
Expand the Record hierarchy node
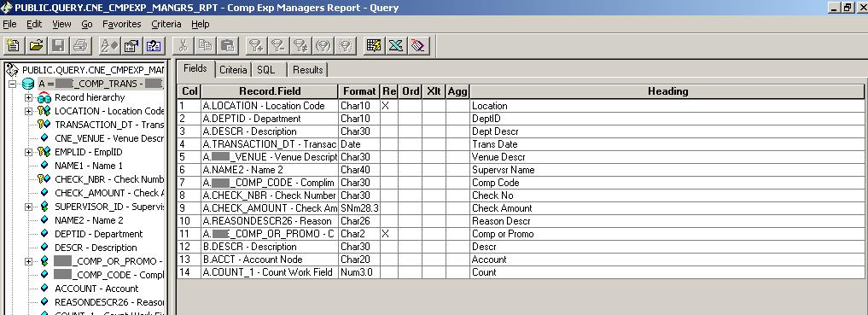coord(28,97)
